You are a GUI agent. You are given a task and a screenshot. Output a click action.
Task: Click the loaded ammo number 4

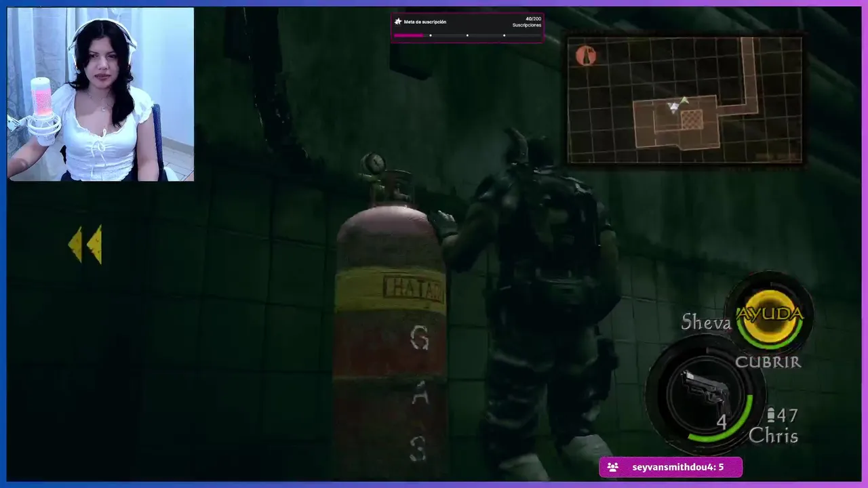pyautogui.click(x=722, y=423)
